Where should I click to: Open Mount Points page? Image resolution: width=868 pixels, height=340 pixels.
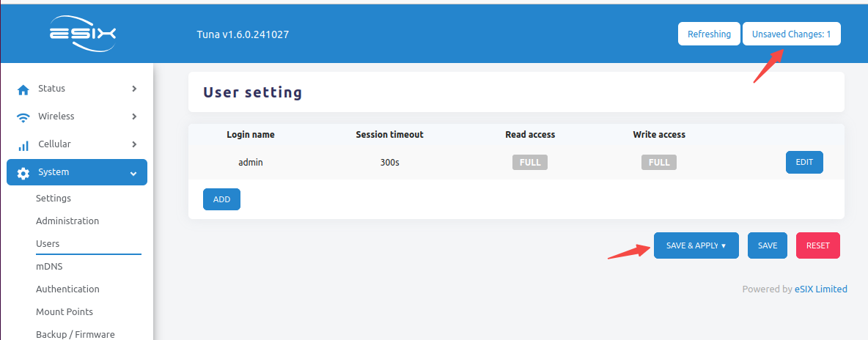tap(65, 312)
